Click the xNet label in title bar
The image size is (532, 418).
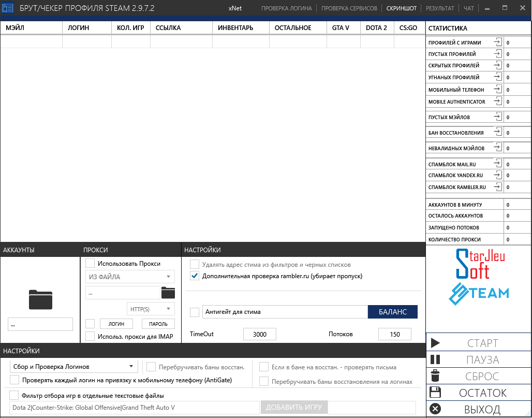[x=235, y=8]
